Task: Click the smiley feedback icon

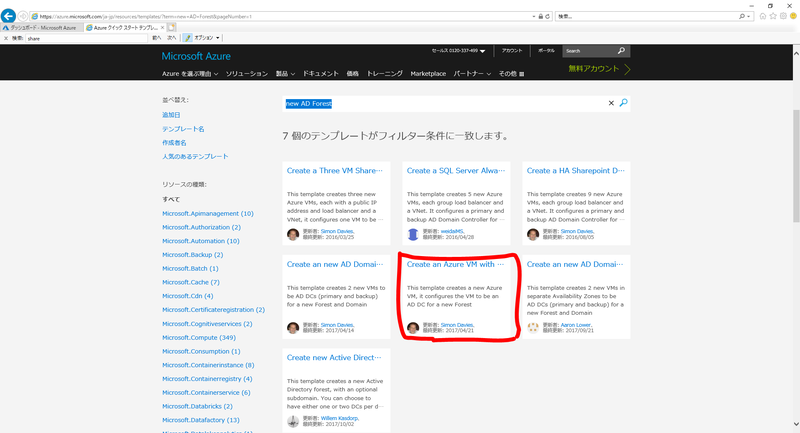Action: [793, 16]
